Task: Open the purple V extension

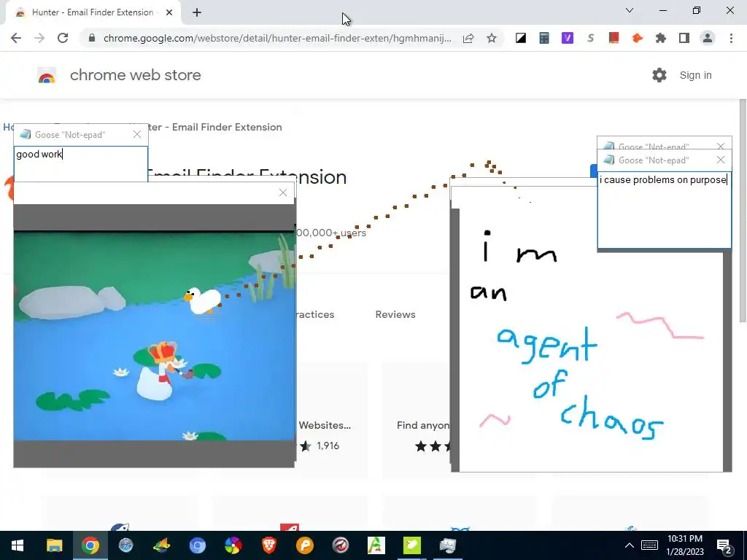Action: coord(568,38)
